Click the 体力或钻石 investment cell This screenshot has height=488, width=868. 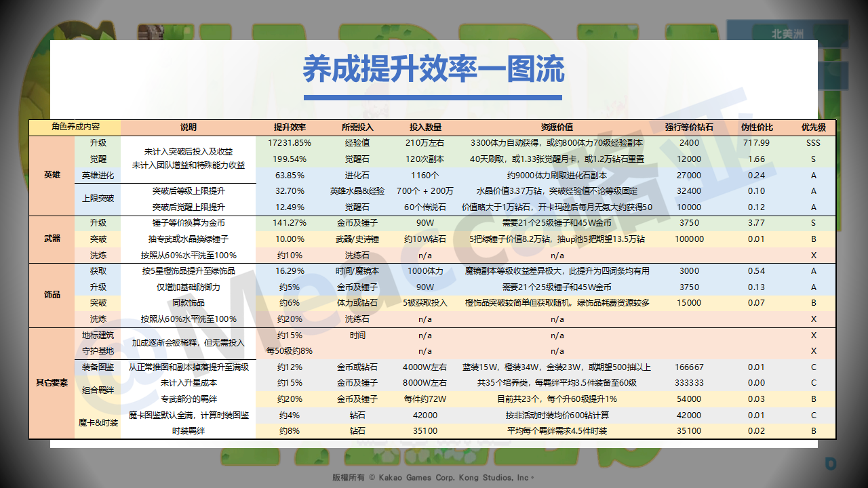pos(357,303)
